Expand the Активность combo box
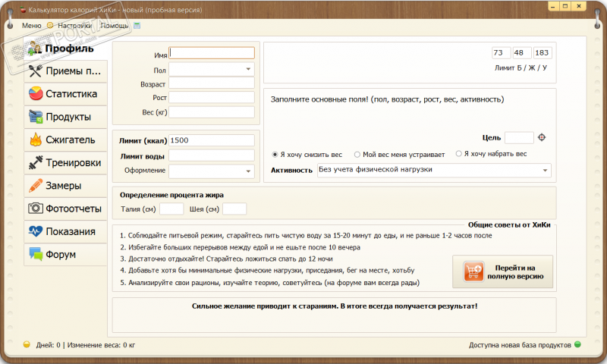607x364 pixels. pyautogui.click(x=546, y=171)
